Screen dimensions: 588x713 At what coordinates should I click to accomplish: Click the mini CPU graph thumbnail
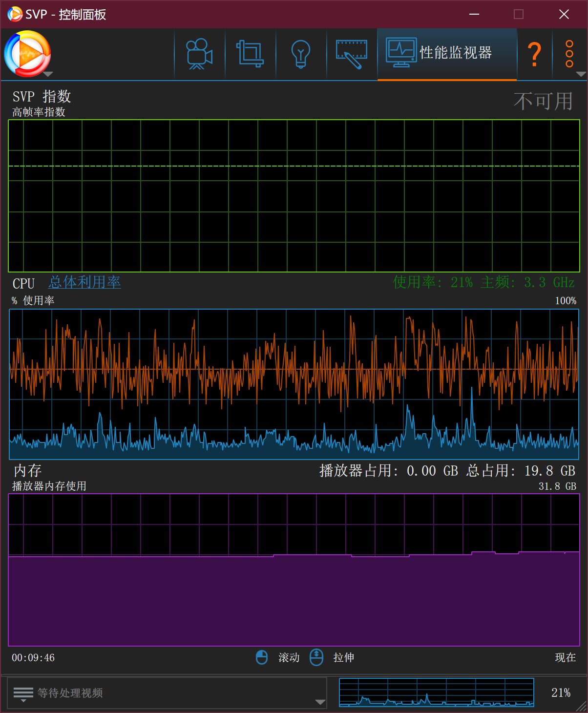point(436,692)
